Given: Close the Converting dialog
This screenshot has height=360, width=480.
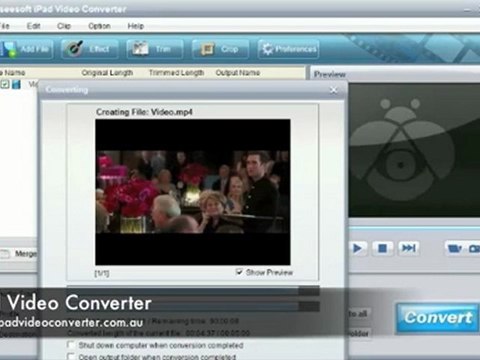Looking at the screenshot, I should coord(333,90).
